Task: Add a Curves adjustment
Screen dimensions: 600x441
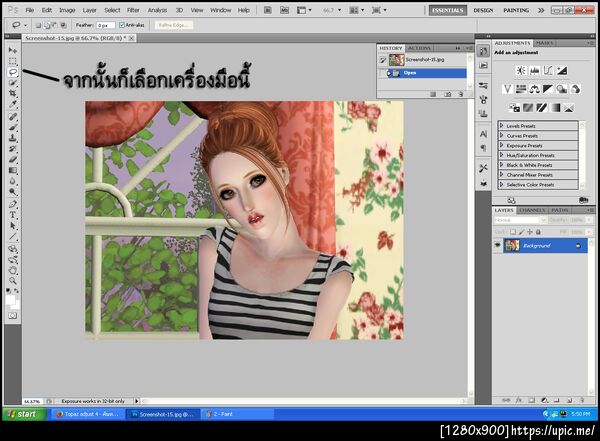Action: pyautogui.click(x=548, y=70)
